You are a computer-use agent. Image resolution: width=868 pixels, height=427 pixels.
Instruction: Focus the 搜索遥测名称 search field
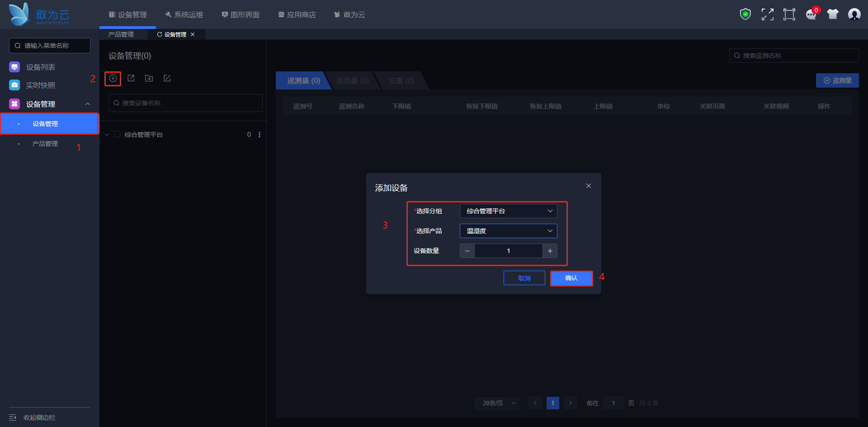coord(794,56)
